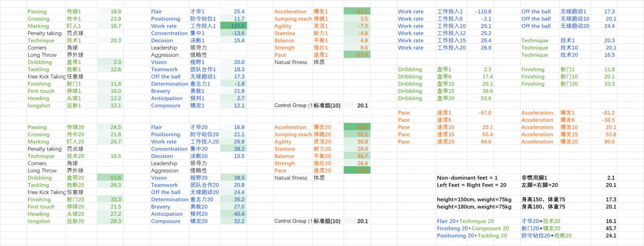644x246 pixels.
Task: Click the Anticipation 预判20 value 40.4
Action: point(232,214)
